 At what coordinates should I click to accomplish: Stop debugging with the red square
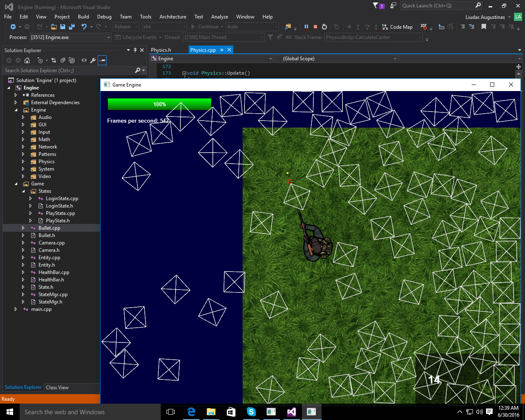tap(315, 27)
